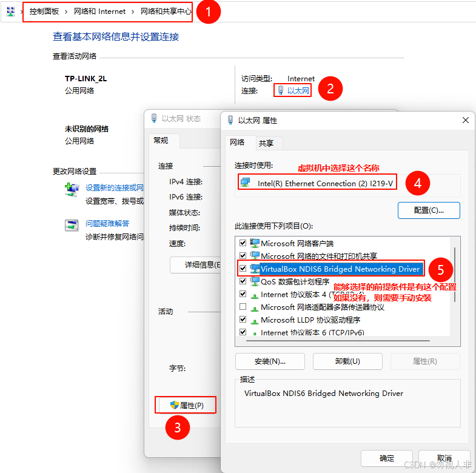Screen dimensions: 476x473
Task: Uncheck QoS 数据包计划程序 checkbox
Action: click(x=243, y=281)
